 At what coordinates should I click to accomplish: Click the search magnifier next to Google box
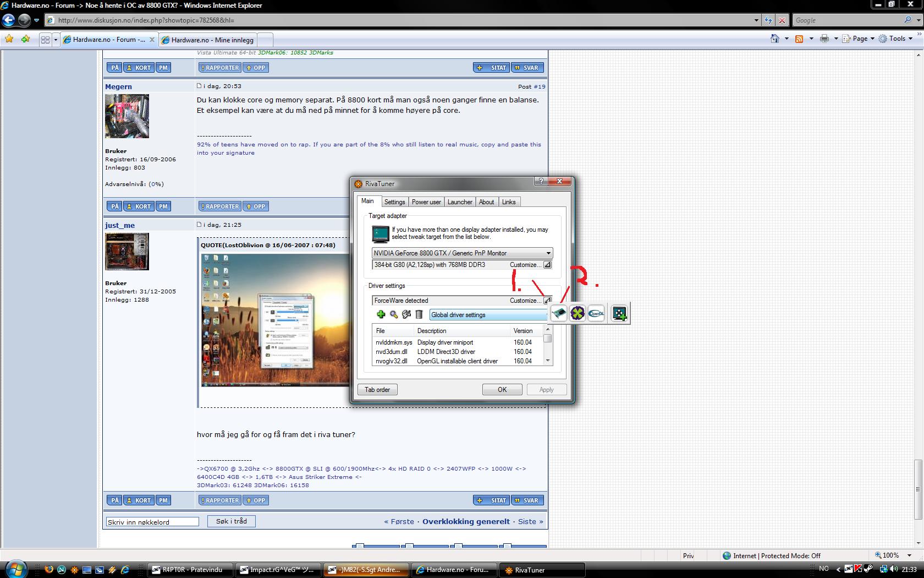pos(908,20)
